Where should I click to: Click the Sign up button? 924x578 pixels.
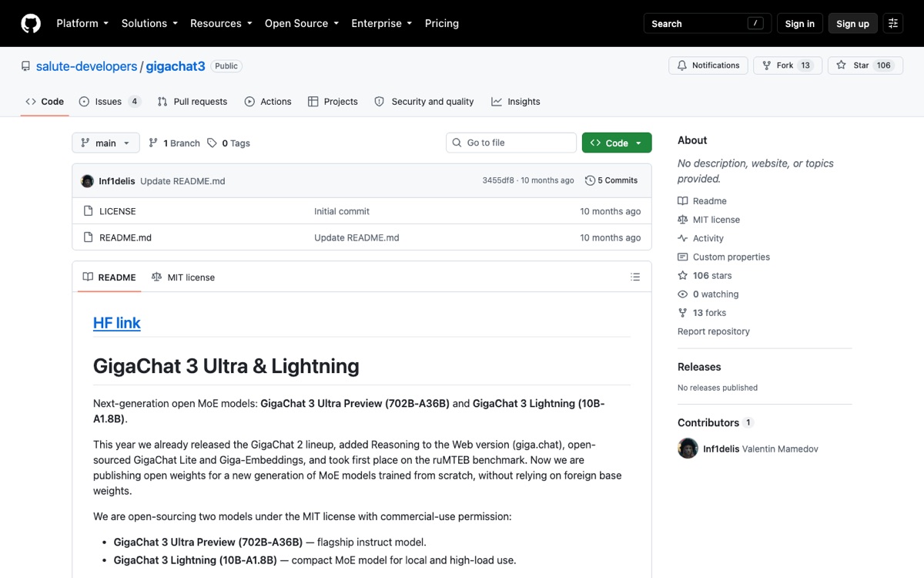coord(852,23)
